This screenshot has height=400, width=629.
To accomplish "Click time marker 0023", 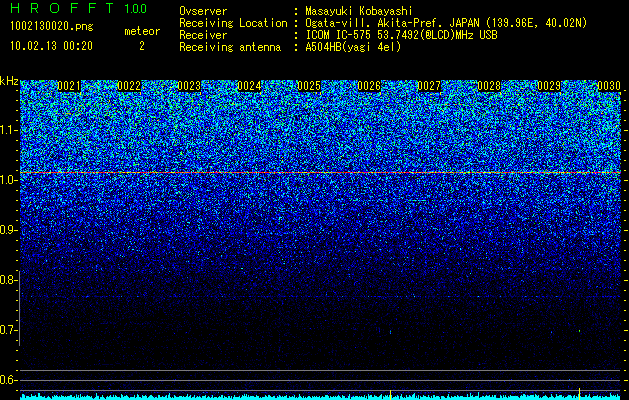I will [189, 86].
